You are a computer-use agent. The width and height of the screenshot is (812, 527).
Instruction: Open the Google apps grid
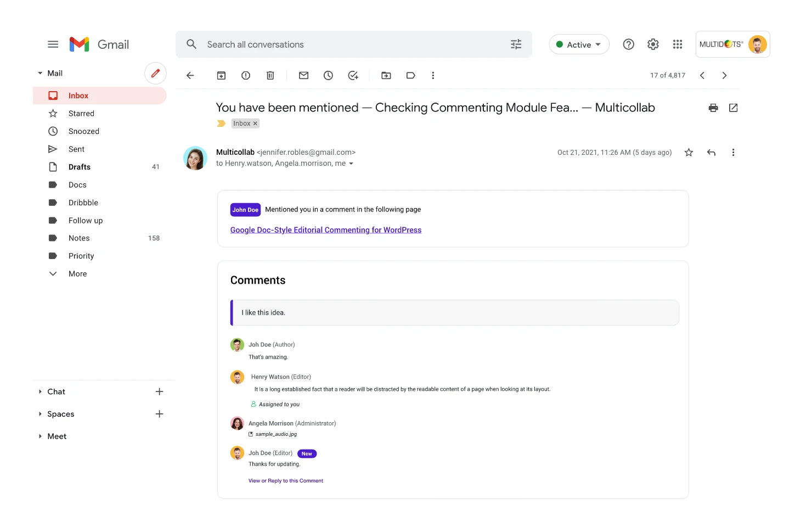(678, 44)
